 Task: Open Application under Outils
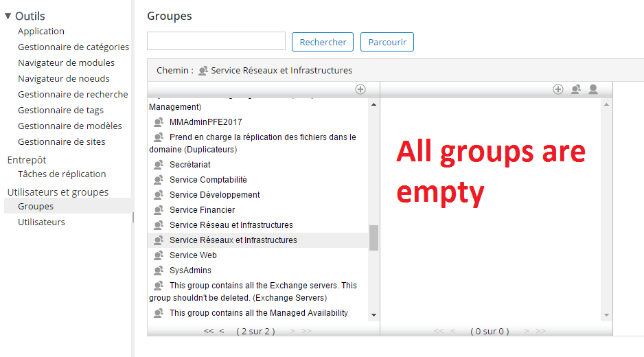(x=41, y=31)
